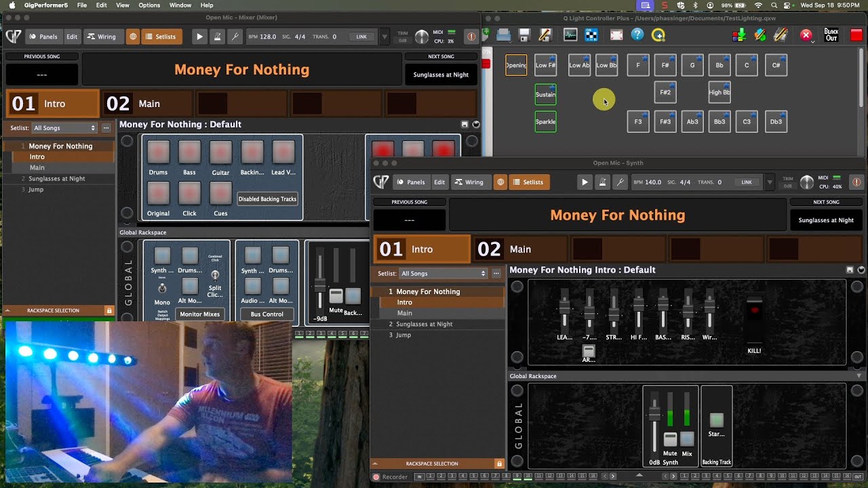Open the File menu
The height and width of the screenshot is (488, 868).
[x=81, y=5]
